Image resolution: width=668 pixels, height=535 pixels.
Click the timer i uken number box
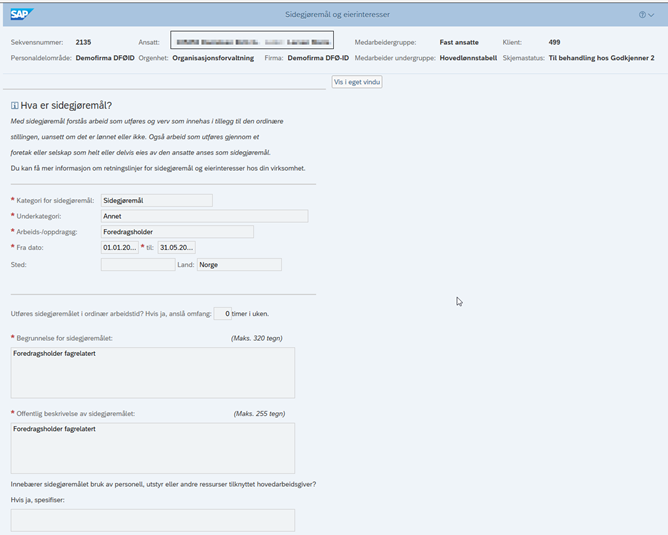[222, 314]
